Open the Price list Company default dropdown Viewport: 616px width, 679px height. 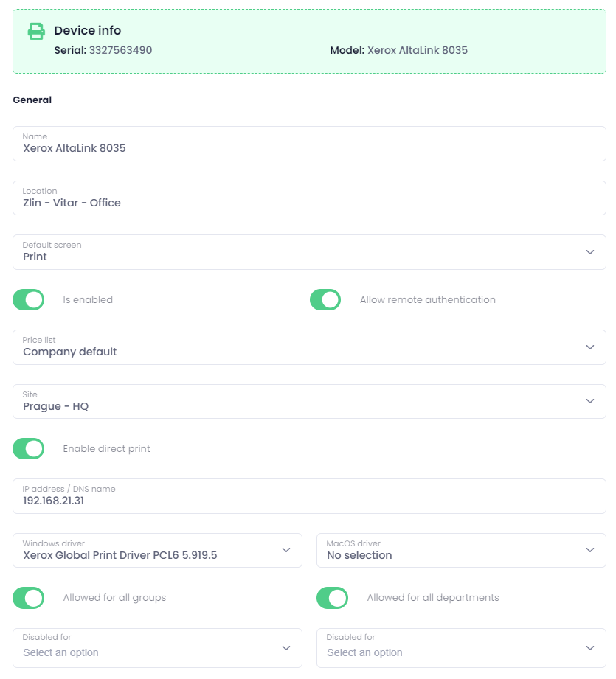click(x=309, y=347)
